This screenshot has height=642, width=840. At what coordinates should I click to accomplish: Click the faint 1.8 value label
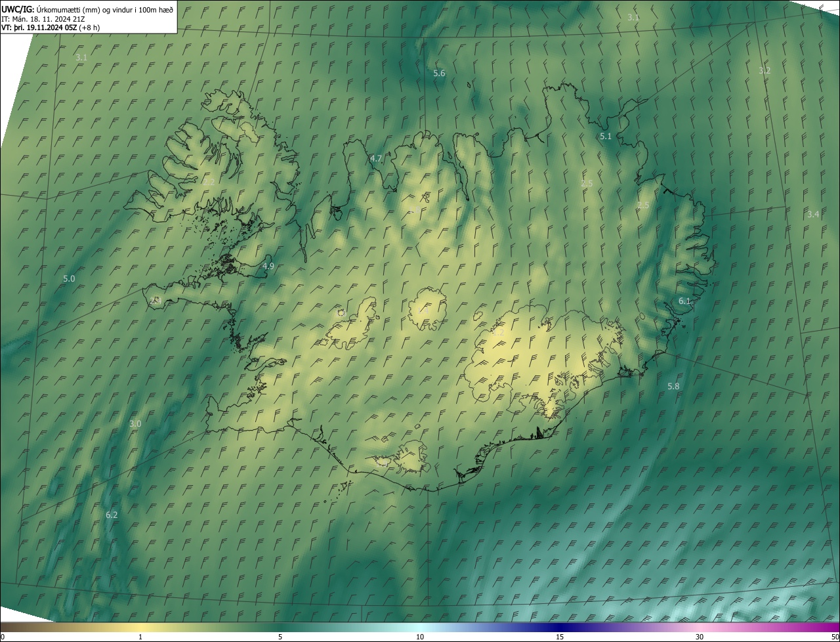(414, 209)
